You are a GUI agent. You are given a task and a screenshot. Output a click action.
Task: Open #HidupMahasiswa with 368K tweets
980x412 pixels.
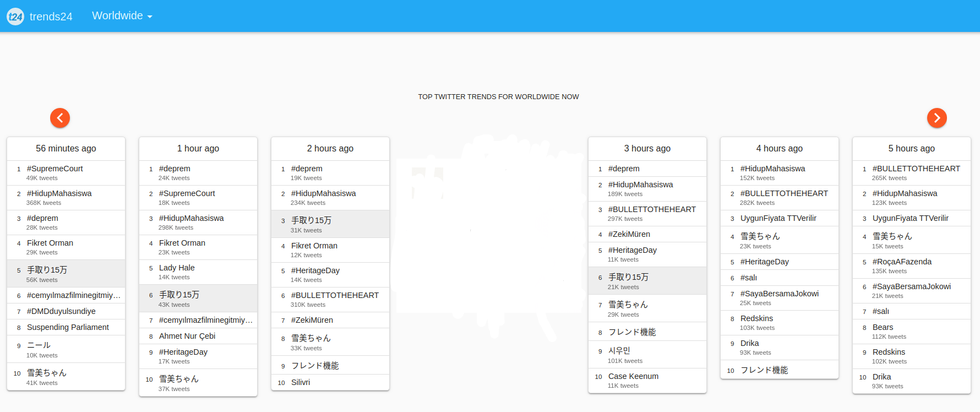pos(59,193)
